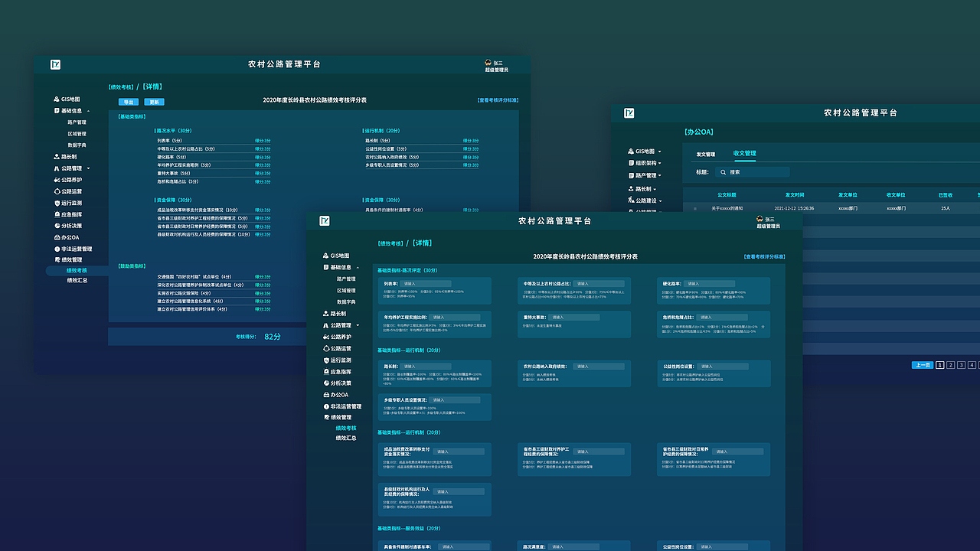Click 公路养护 icon in left back window sidebar
Screen dimensions: 980x551
point(57,180)
